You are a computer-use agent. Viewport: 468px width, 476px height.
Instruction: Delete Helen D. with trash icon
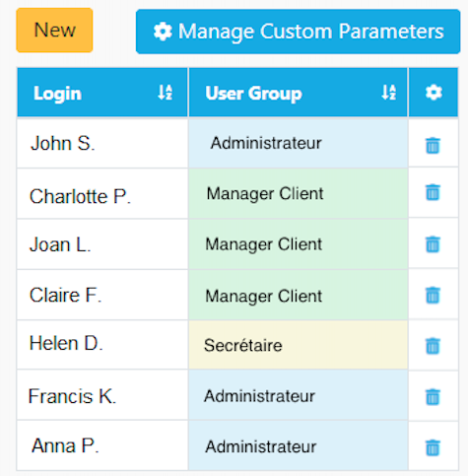coord(433,346)
